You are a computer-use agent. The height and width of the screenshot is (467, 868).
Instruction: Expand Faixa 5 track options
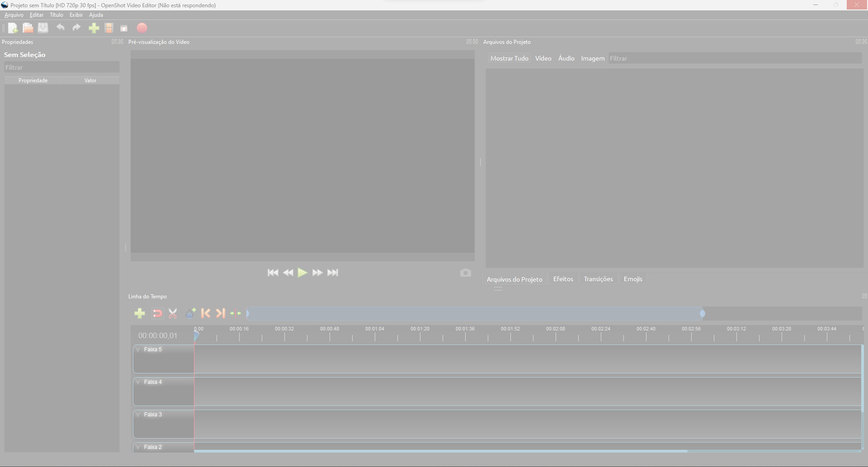tap(138, 349)
